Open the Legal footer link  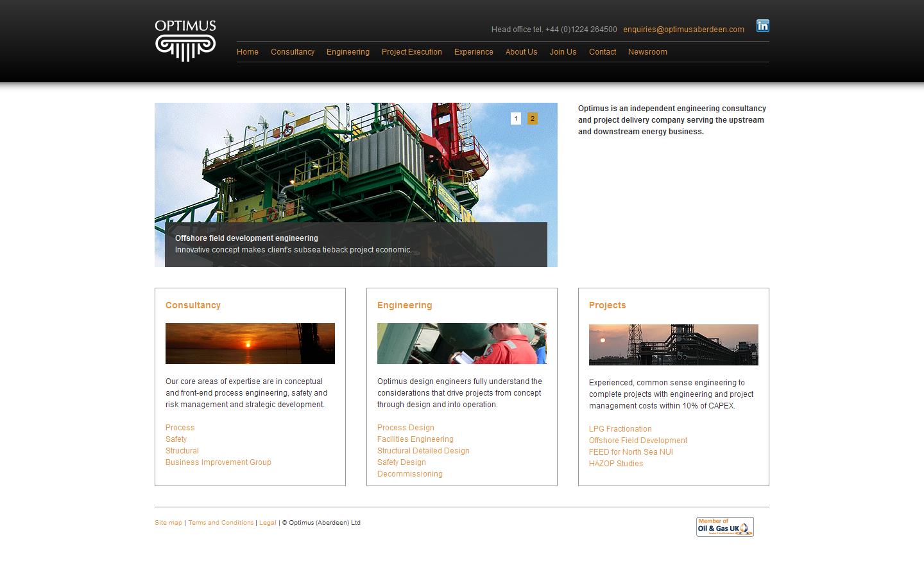[x=268, y=523]
